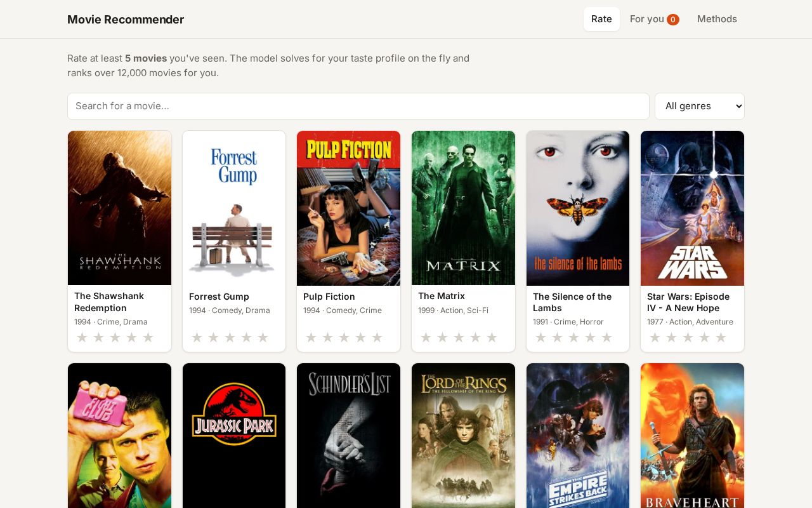Give The Shawshank Redemption one star

pos(82,338)
